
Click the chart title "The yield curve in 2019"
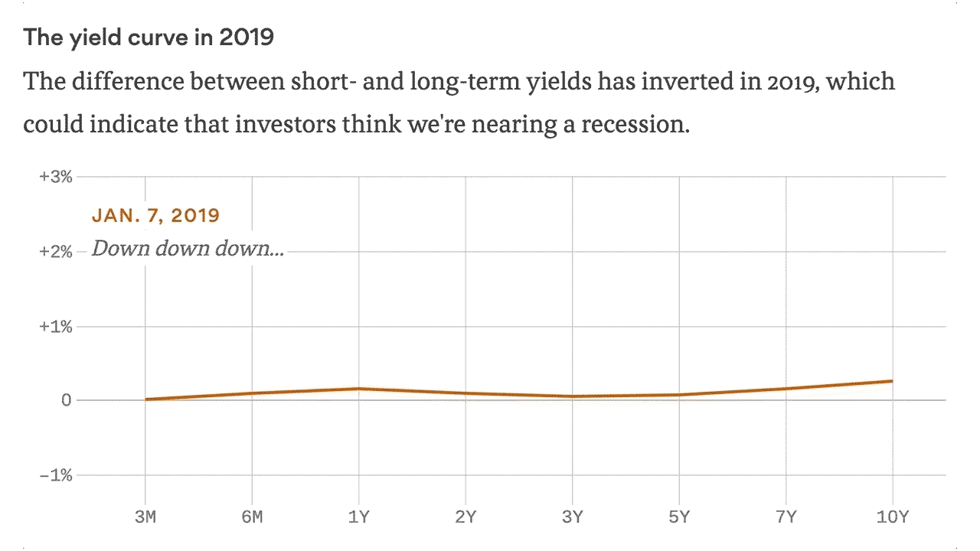[x=149, y=37]
